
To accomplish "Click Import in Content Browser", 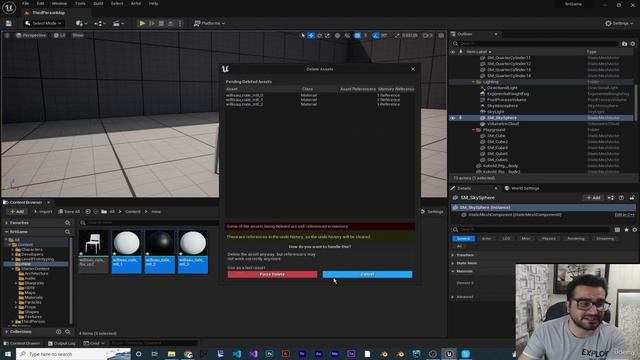I will pyautogui.click(x=43, y=211).
